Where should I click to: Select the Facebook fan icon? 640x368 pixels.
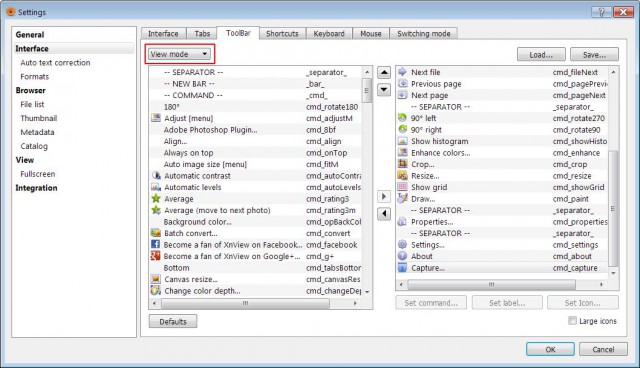tap(156, 244)
